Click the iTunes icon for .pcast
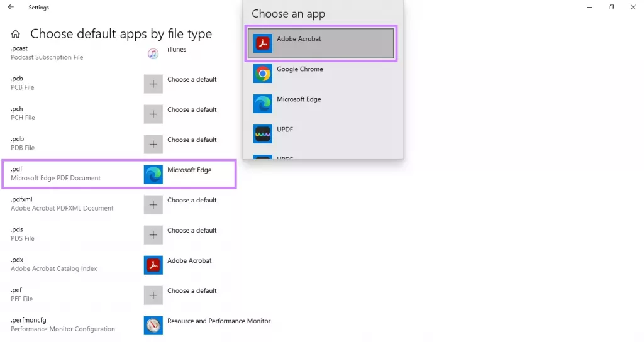Screen dimensions: 644x342 point(153,54)
